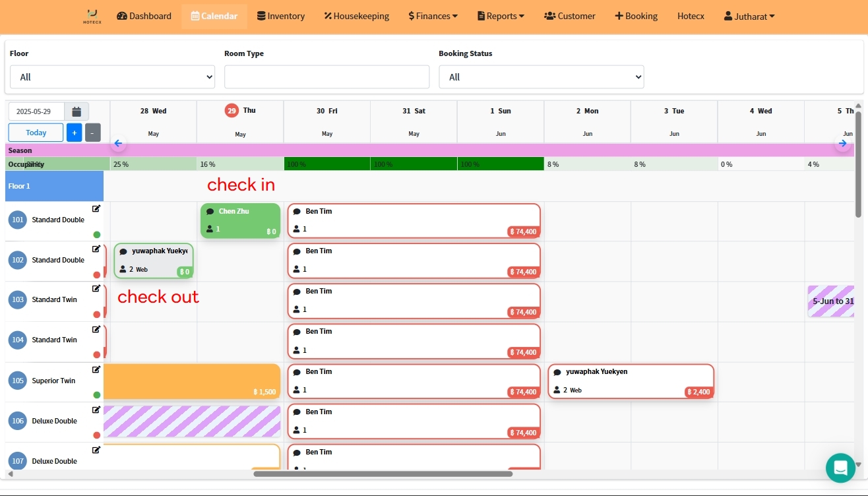868x496 pixels.
Task: Open the Reports dropdown menu
Action: click(x=501, y=16)
